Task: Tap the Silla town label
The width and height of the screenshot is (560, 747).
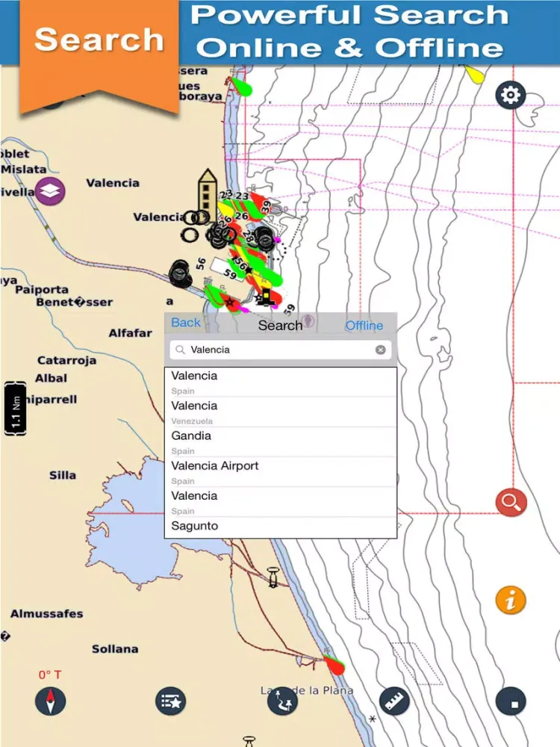Action: tap(63, 475)
